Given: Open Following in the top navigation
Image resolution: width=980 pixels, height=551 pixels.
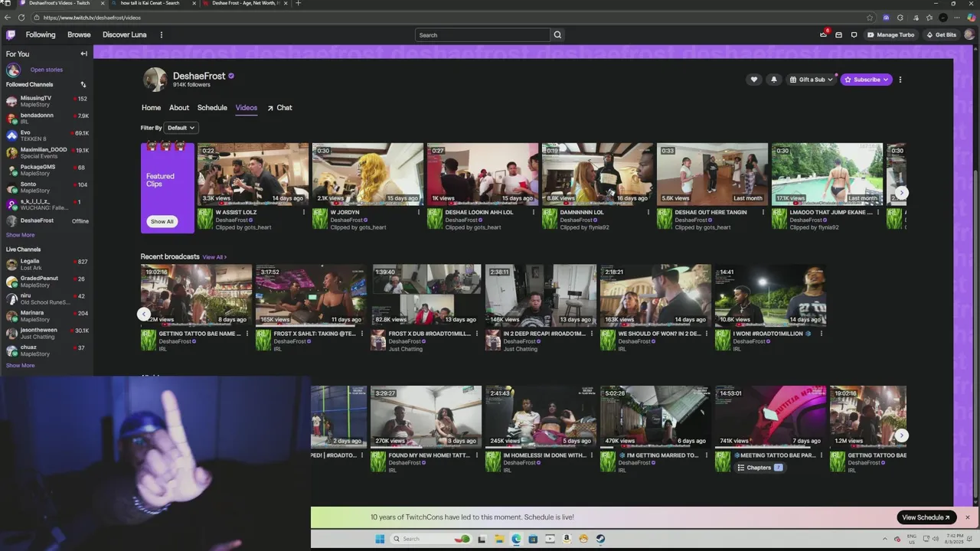Looking at the screenshot, I should [41, 34].
